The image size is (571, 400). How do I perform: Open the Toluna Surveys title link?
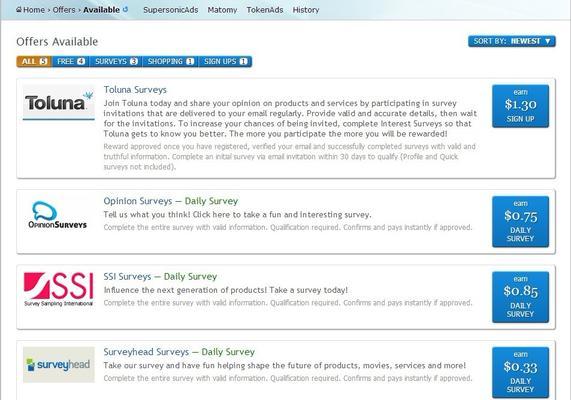pos(135,90)
